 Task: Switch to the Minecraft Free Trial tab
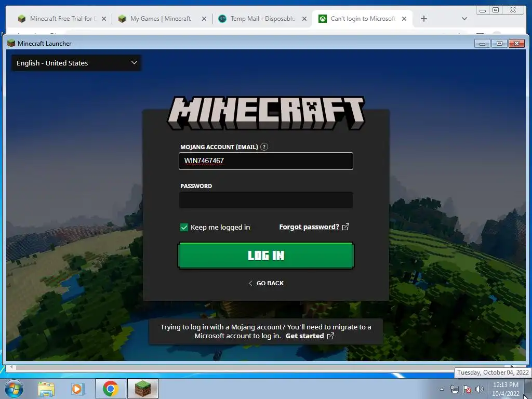[62, 19]
